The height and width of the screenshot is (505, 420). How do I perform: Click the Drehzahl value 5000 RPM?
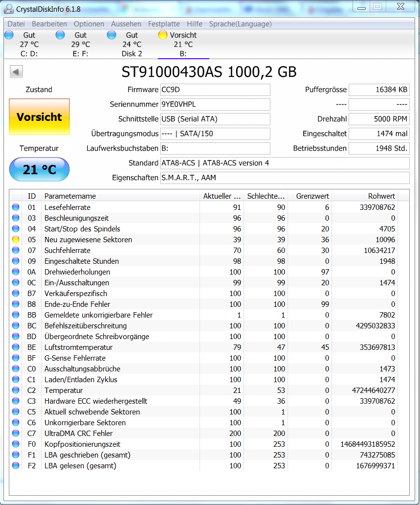point(379,119)
